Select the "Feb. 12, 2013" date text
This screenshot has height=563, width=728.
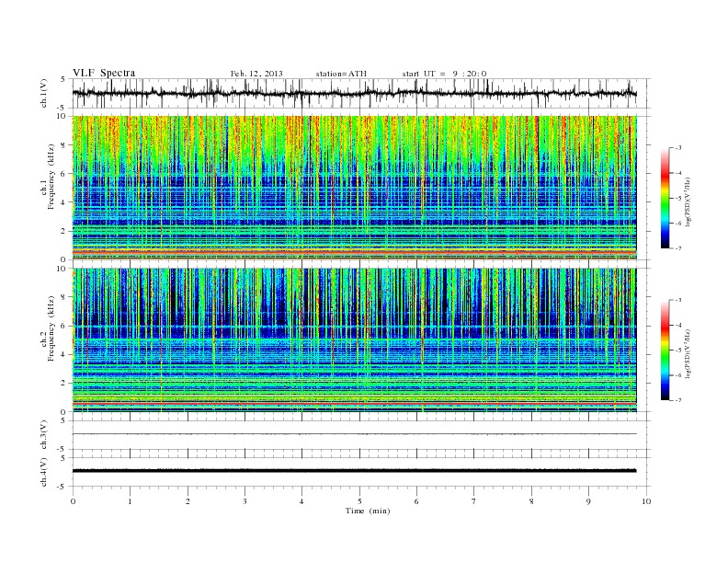point(256,74)
